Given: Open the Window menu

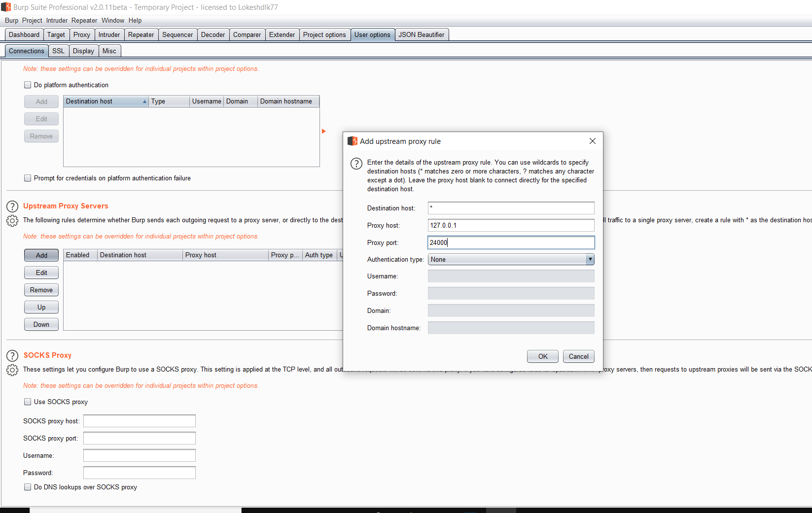Looking at the screenshot, I should [x=113, y=20].
